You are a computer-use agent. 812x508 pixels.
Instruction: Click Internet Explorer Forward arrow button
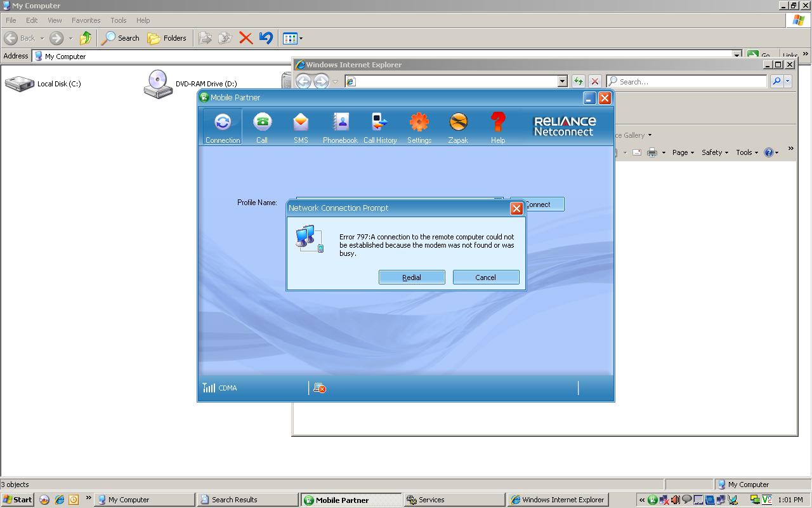tap(321, 81)
